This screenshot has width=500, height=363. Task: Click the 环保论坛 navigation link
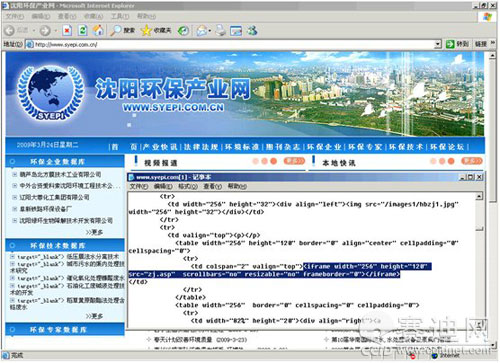point(447,147)
